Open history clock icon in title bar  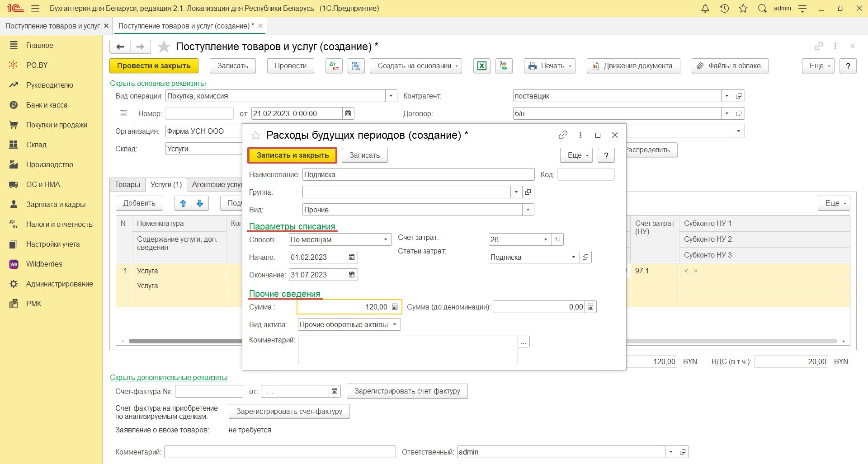click(x=724, y=9)
